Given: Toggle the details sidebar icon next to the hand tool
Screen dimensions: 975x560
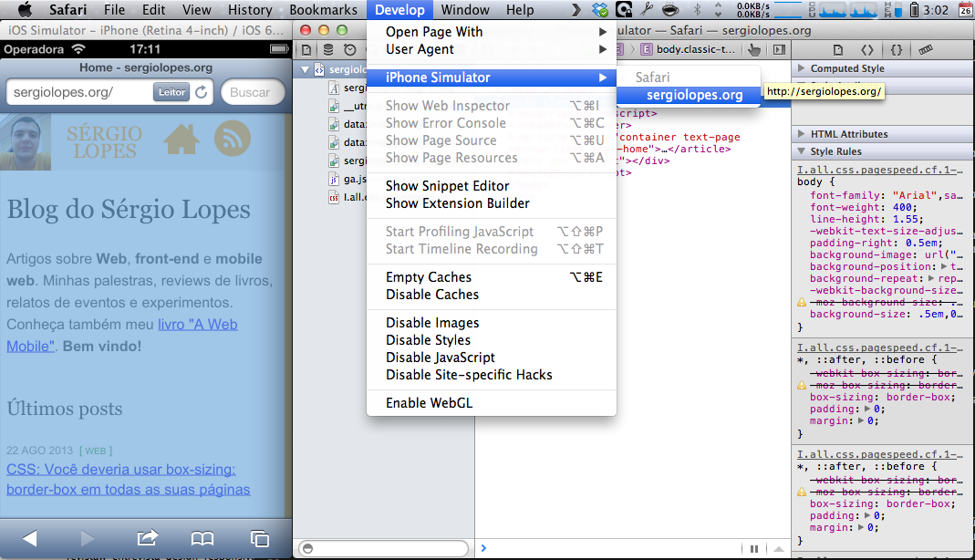Looking at the screenshot, I should point(780,50).
